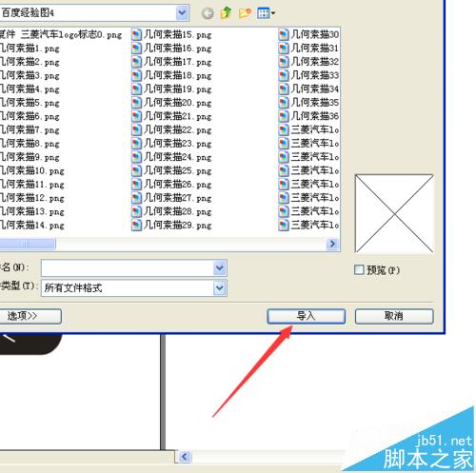The image size is (476, 473).
Task: Select file icon of 几何素描30
Action: (x=284, y=34)
